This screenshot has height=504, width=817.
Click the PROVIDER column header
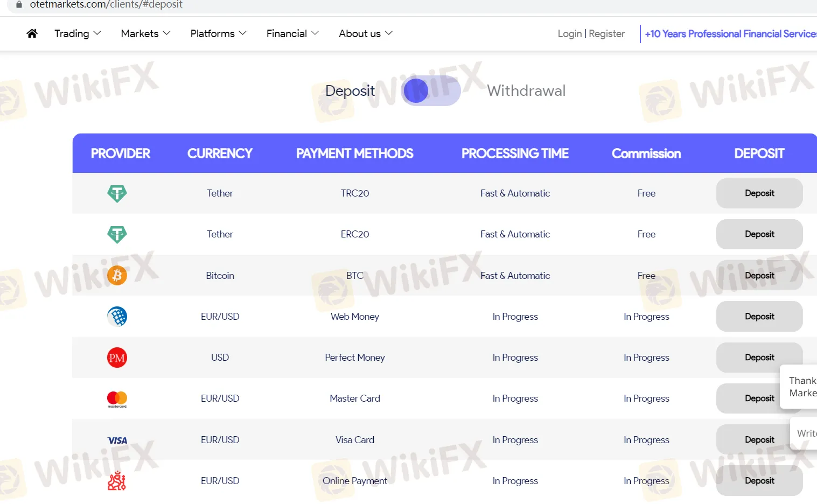121,153
